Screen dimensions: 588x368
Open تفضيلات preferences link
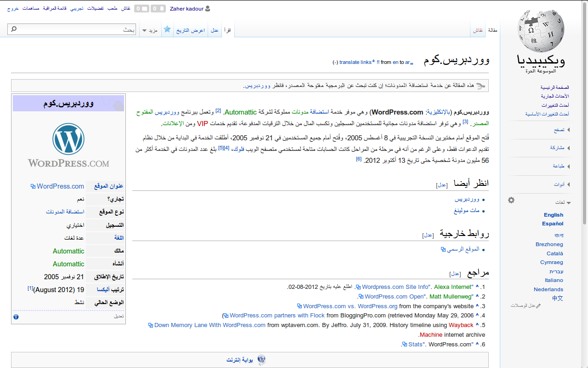coord(96,9)
